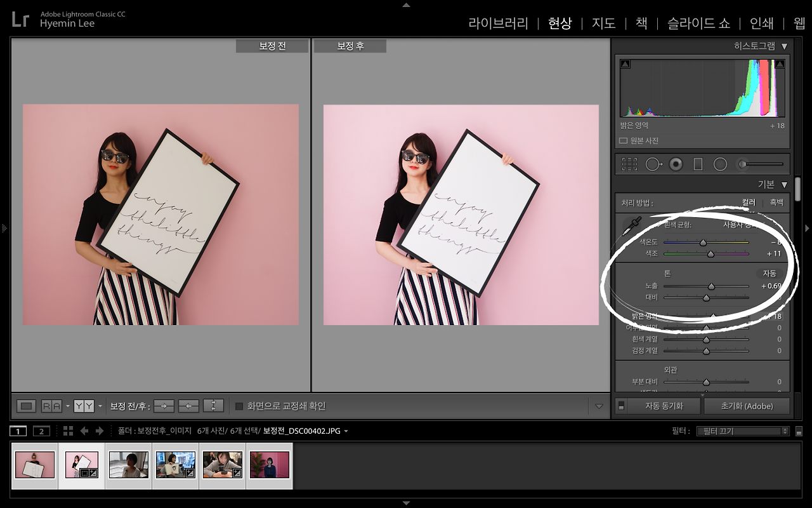The width and height of the screenshot is (812, 508).
Task: Open the Slideshow (슬라이드 쇼) module
Action: coord(698,23)
